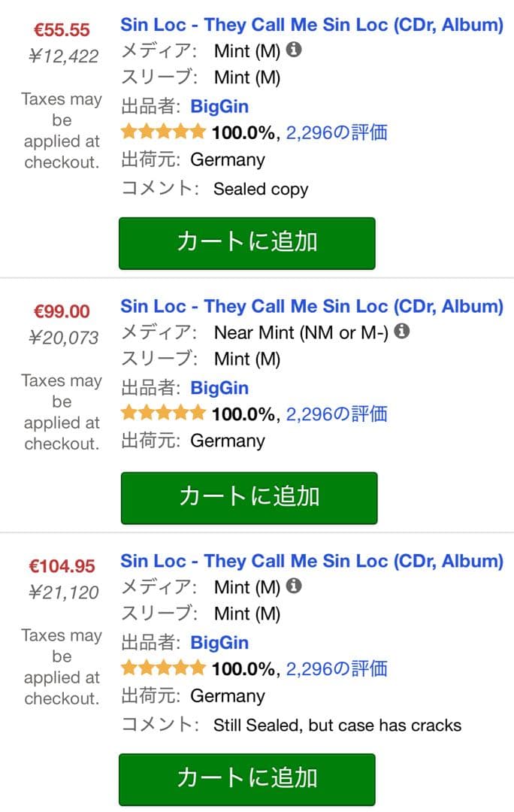The height and width of the screenshot is (812, 514).
Task: Open the €99.00 listing's album title link
Action: point(311,306)
